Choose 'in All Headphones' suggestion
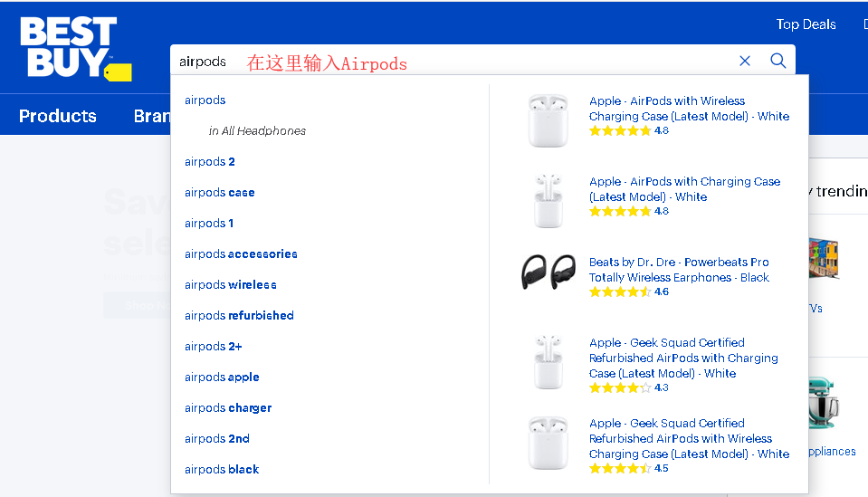Image resolution: width=868 pixels, height=497 pixels. pyautogui.click(x=257, y=131)
